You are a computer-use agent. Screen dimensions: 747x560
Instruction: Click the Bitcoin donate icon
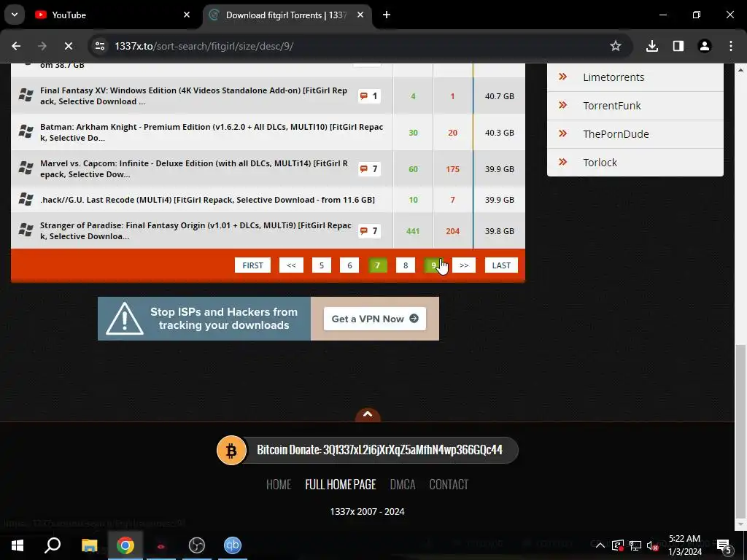231,450
